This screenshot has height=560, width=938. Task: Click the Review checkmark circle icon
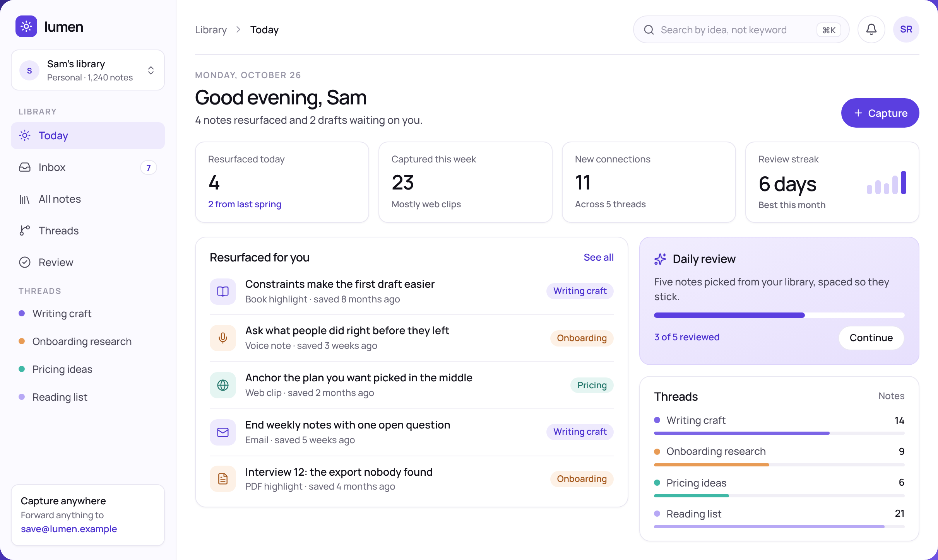[25, 262]
